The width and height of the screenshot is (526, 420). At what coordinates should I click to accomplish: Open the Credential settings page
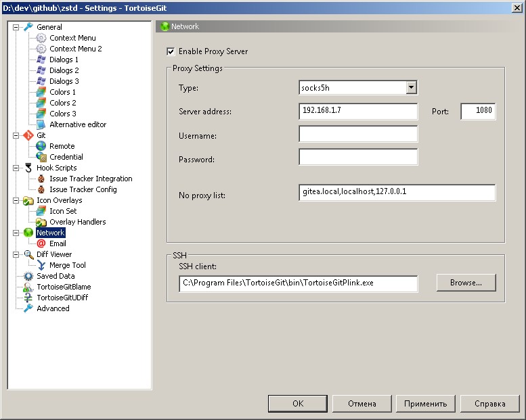pos(66,157)
